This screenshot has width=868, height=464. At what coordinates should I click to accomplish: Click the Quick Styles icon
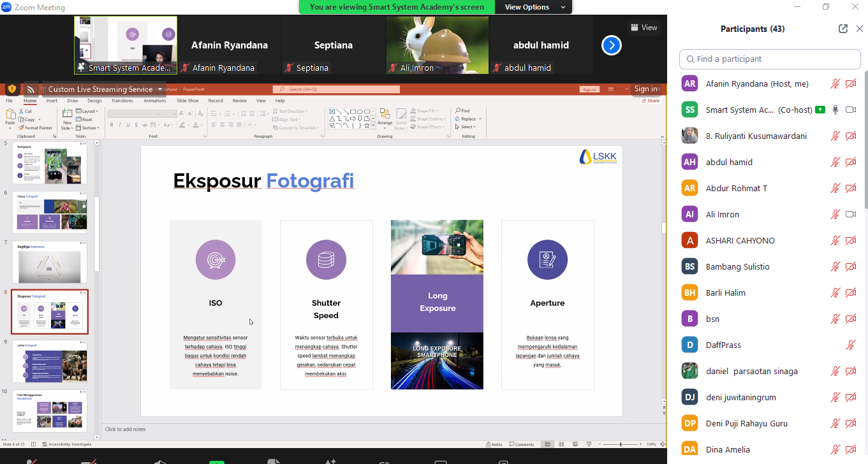click(x=401, y=113)
